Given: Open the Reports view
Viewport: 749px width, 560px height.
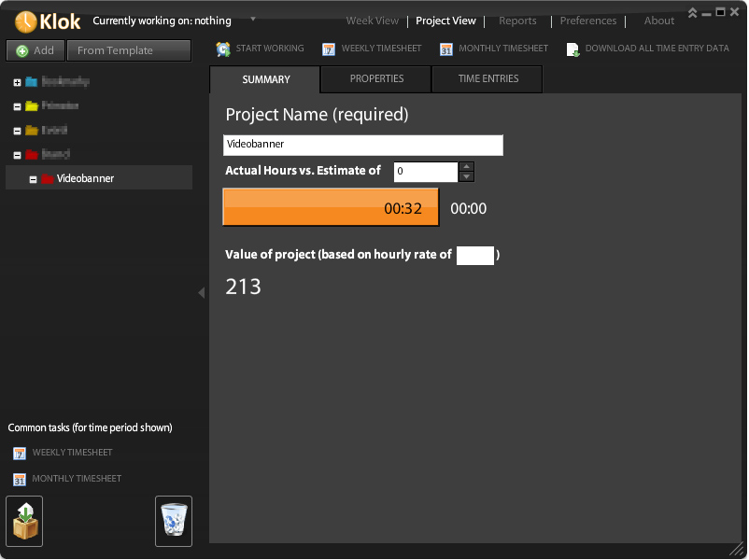Looking at the screenshot, I should point(517,21).
